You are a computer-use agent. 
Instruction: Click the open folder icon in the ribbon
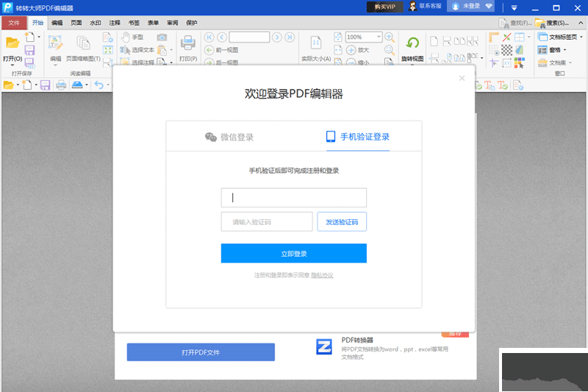pyautogui.click(x=12, y=43)
